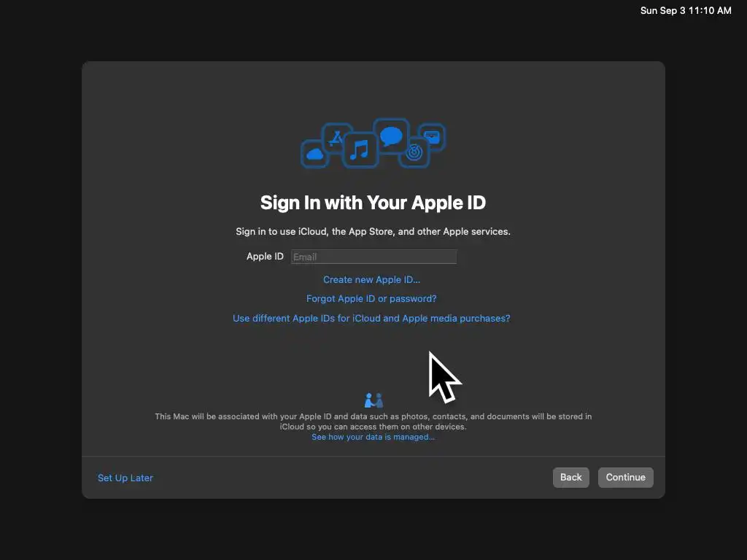Go to previous step with Back button

[570, 477]
